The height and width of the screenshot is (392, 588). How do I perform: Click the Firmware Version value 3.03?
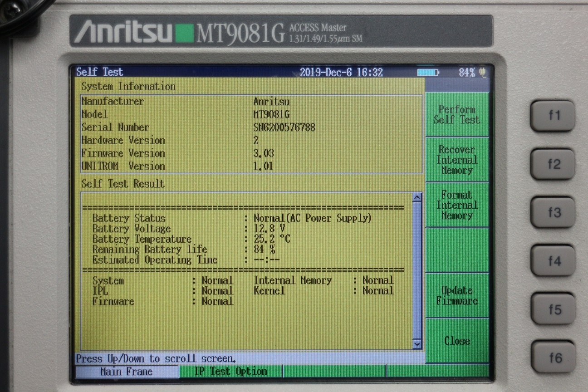(x=264, y=153)
